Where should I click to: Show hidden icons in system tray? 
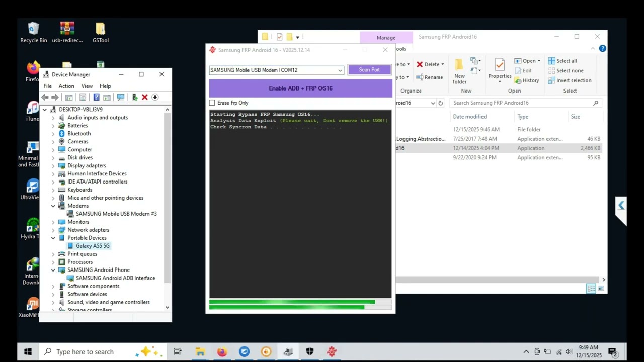(526, 352)
